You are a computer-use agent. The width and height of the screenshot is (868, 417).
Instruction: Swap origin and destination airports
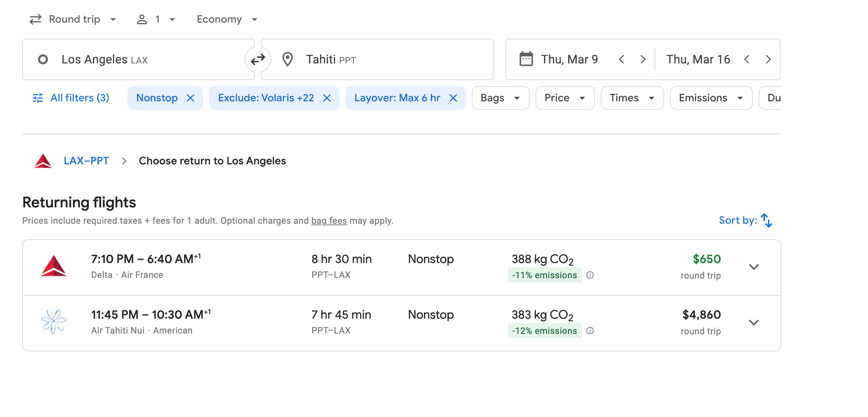pos(258,59)
